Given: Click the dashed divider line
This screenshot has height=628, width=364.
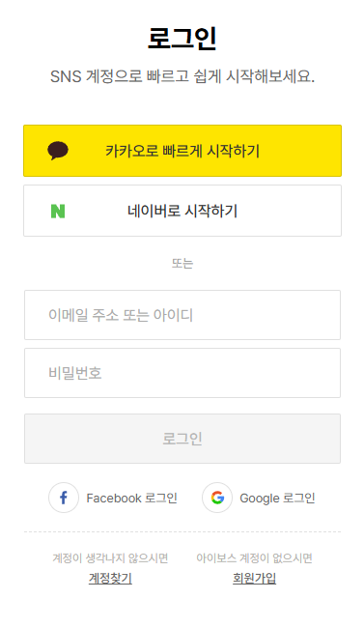Looking at the screenshot, I should pyautogui.click(x=182, y=532).
